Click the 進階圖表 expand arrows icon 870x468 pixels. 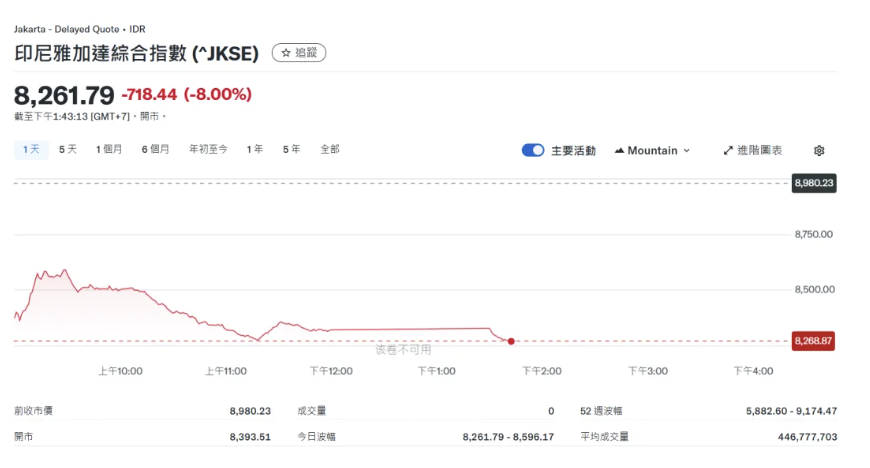[728, 151]
